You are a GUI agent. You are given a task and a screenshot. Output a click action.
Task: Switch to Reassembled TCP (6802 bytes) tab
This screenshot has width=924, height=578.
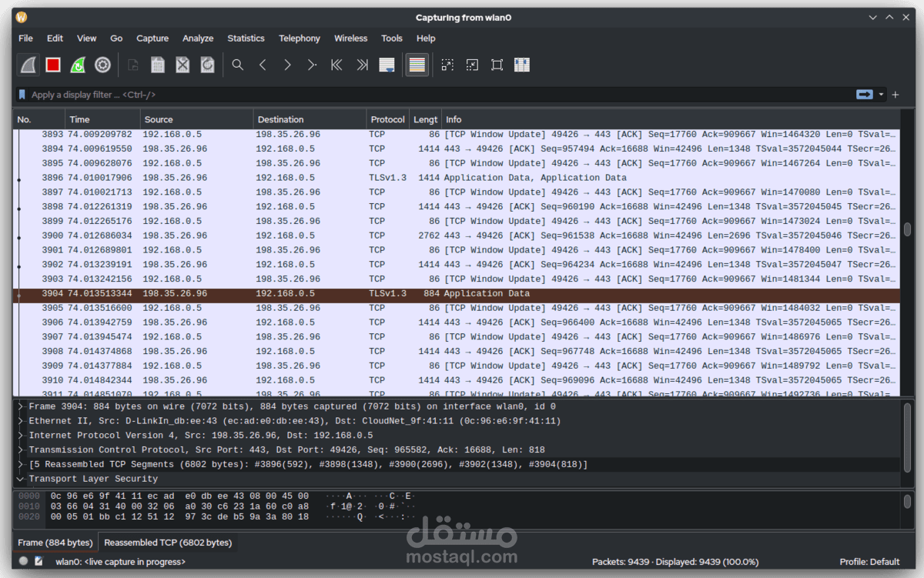[168, 543]
